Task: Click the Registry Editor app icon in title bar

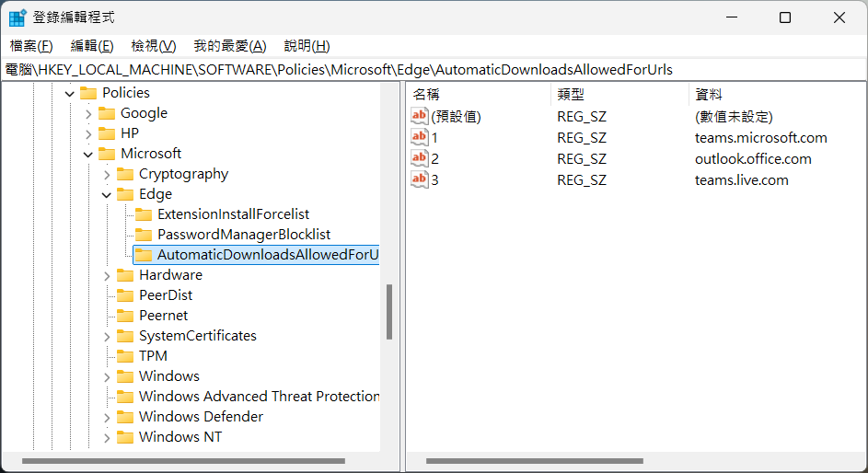Action: coord(17,17)
